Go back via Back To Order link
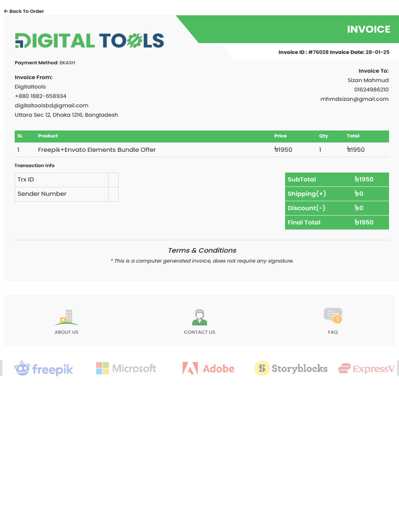The width and height of the screenshot is (399, 532). 24,11
